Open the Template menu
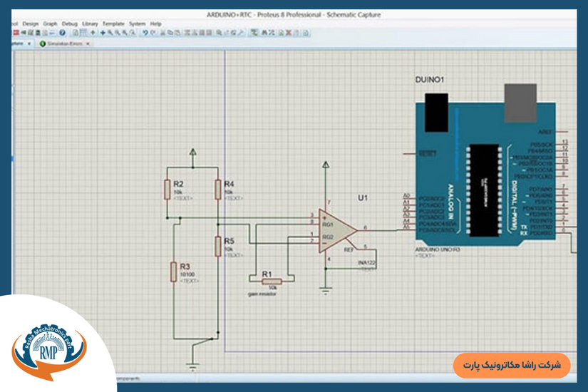588x392 pixels. click(113, 24)
